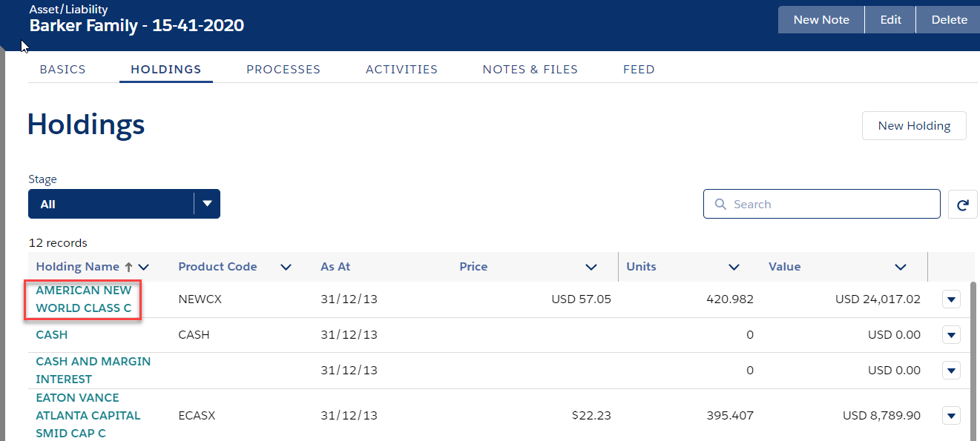980x441 pixels.
Task: Click the New Note button
Action: pos(820,20)
